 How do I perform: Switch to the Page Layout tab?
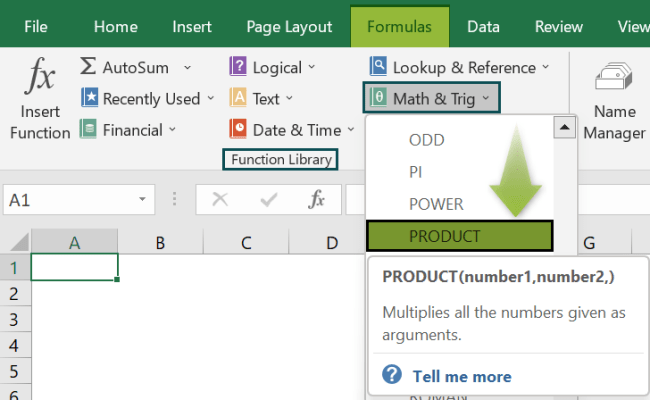[289, 27]
